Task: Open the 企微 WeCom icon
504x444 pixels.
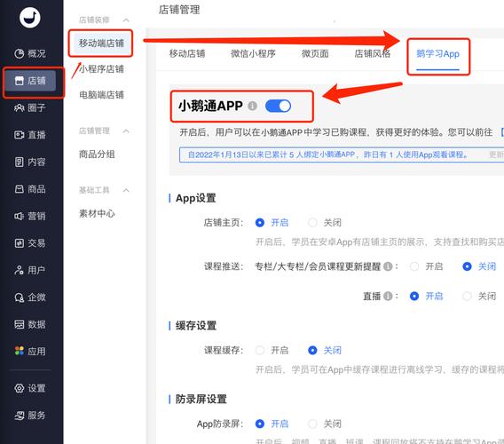Action: tap(20, 297)
